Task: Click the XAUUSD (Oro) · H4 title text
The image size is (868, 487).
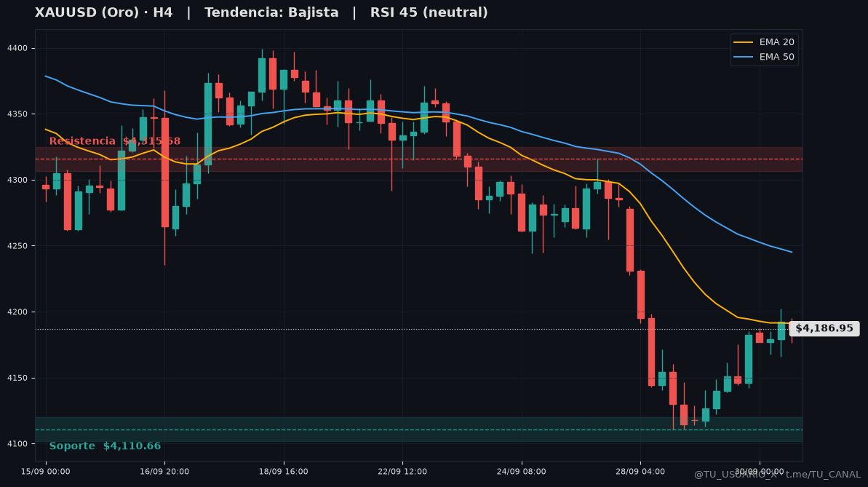Action: click(103, 12)
